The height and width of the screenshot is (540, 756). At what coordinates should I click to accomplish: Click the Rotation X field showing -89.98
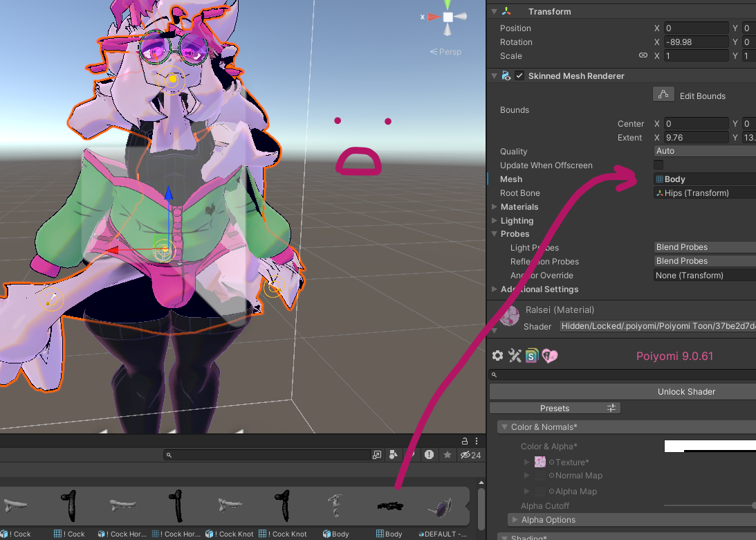[697, 42]
